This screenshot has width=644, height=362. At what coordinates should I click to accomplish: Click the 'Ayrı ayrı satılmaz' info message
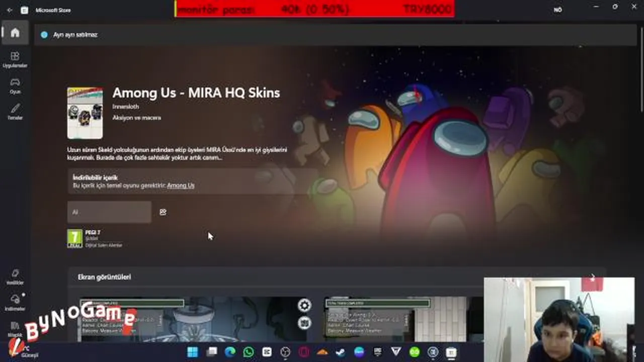click(x=75, y=35)
